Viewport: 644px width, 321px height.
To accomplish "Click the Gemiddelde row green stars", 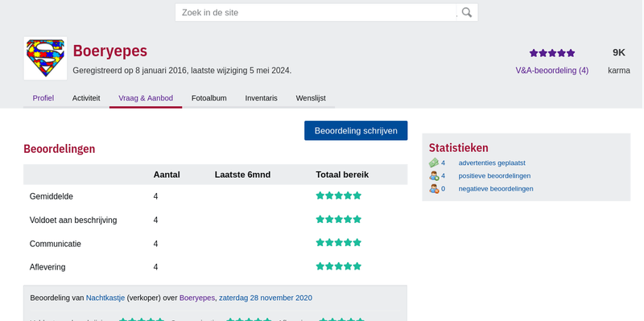I will [338, 195].
